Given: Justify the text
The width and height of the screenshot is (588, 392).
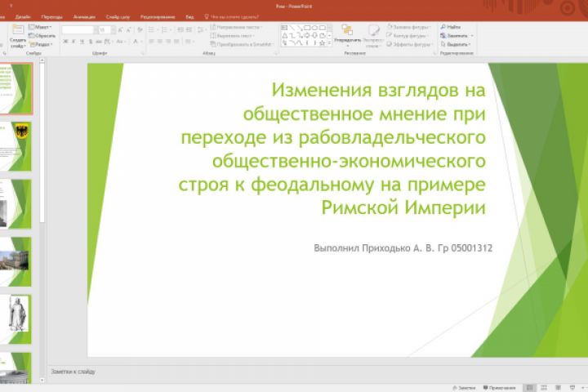Looking at the screenshot, I should (176, 42).
